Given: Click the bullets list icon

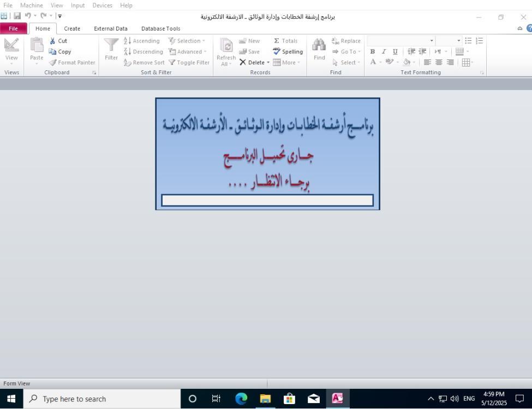Looking at the screenshot, I should 468,41.
